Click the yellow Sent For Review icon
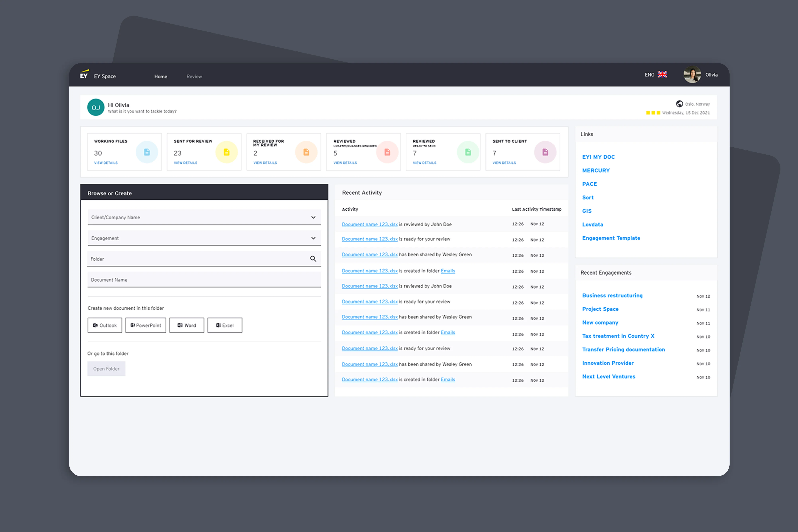 (x=226, y=152)
